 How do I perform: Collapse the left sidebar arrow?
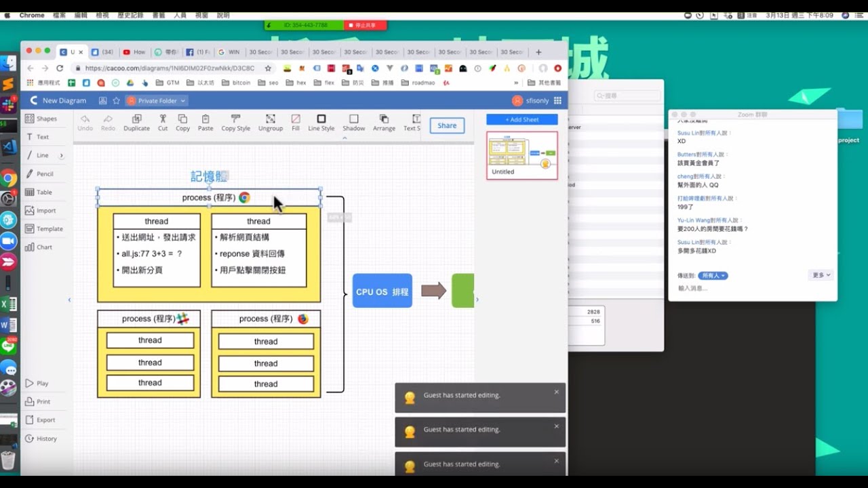[69, 300]
